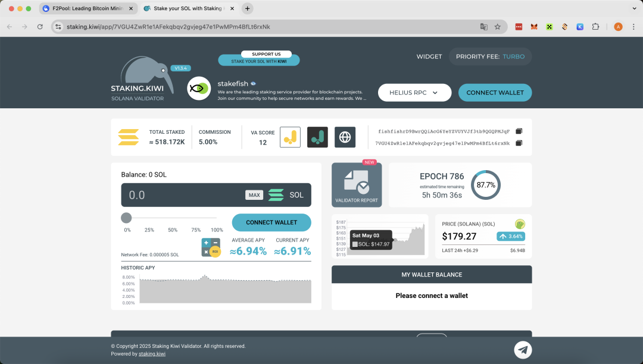Click the Validator Report tile
The height and width of the screenshot is (364, 643).
357,185
